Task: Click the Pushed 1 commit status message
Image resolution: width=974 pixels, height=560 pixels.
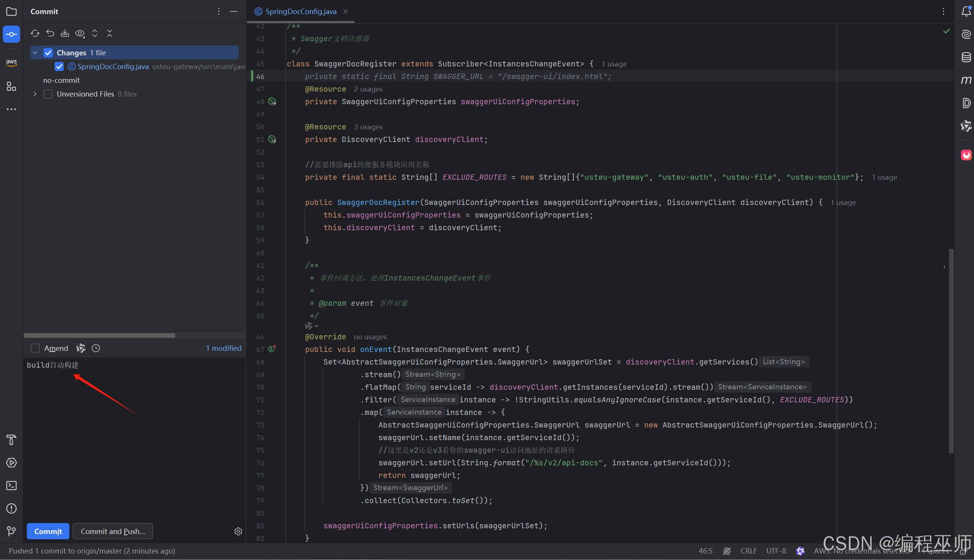Action: 92,551
